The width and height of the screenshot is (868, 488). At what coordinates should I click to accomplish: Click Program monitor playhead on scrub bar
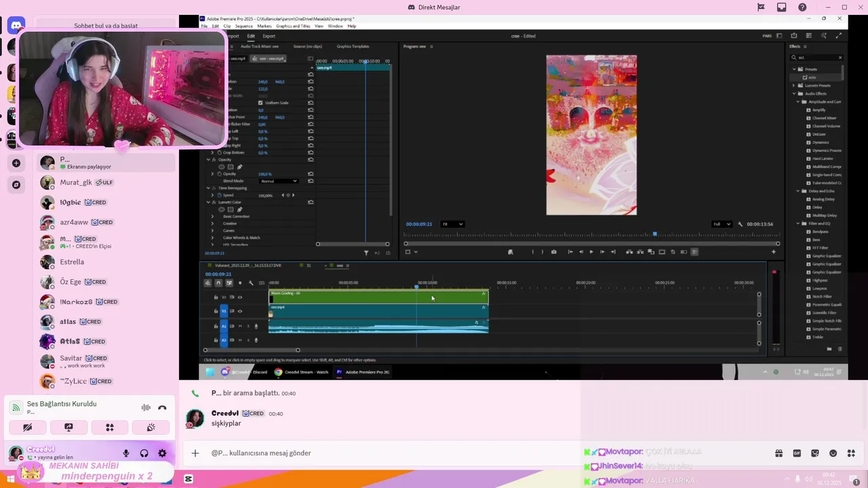[654, 235]
